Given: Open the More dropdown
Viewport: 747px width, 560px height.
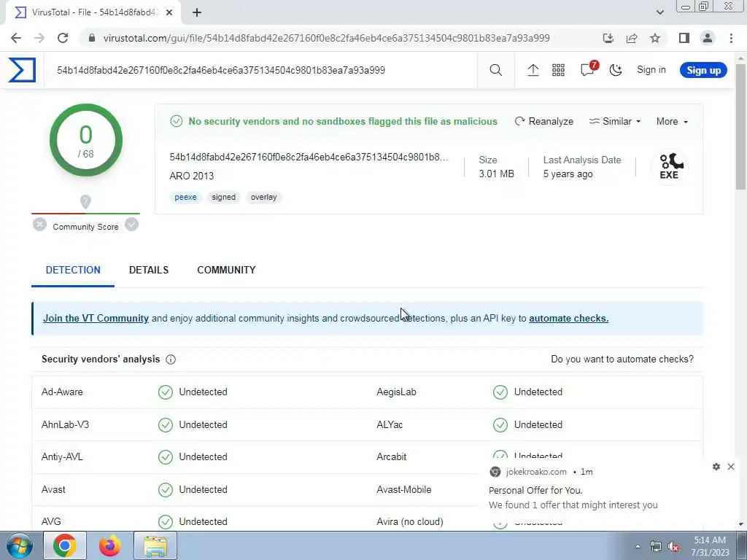Looking at the screenshot, I should coord(672,122).
